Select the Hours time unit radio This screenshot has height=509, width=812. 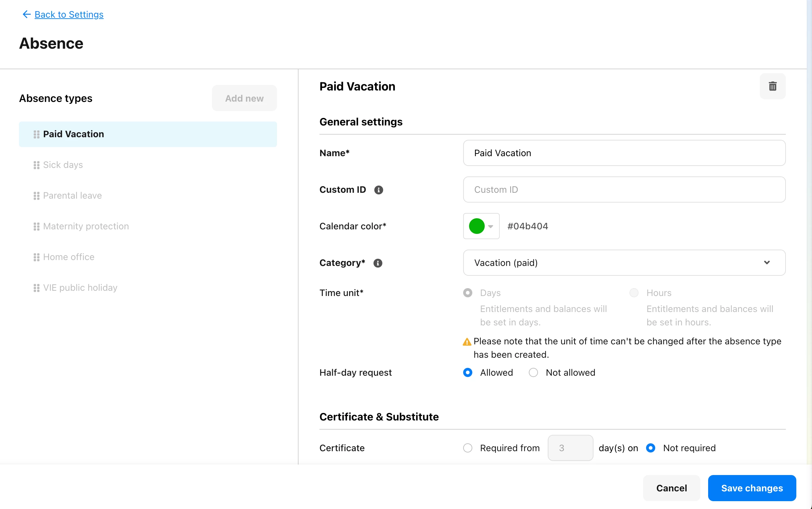point(634,292)
